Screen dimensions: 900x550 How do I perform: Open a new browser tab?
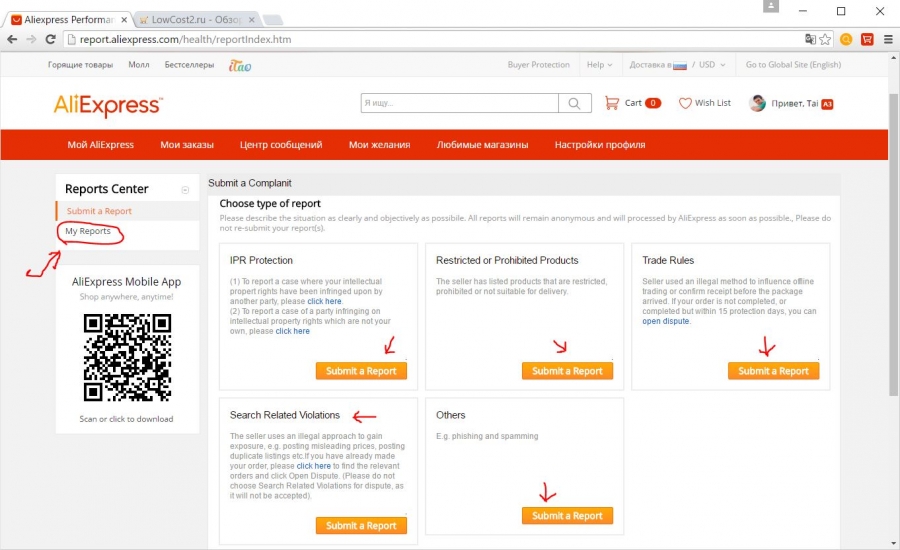[x=273, y=20]
